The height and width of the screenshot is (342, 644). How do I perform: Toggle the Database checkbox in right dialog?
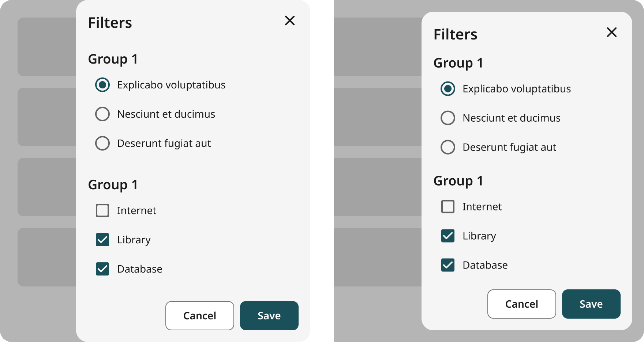point(448,265)
